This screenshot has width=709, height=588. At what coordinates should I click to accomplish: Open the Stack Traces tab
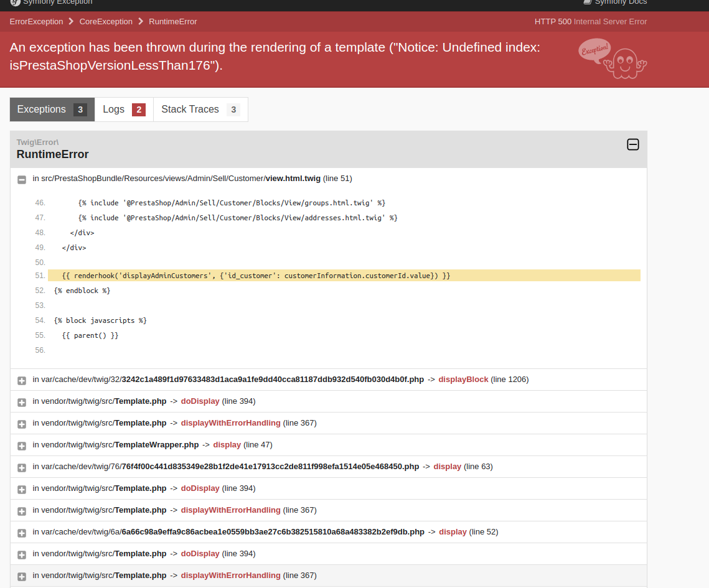click(x=190, y=109)
